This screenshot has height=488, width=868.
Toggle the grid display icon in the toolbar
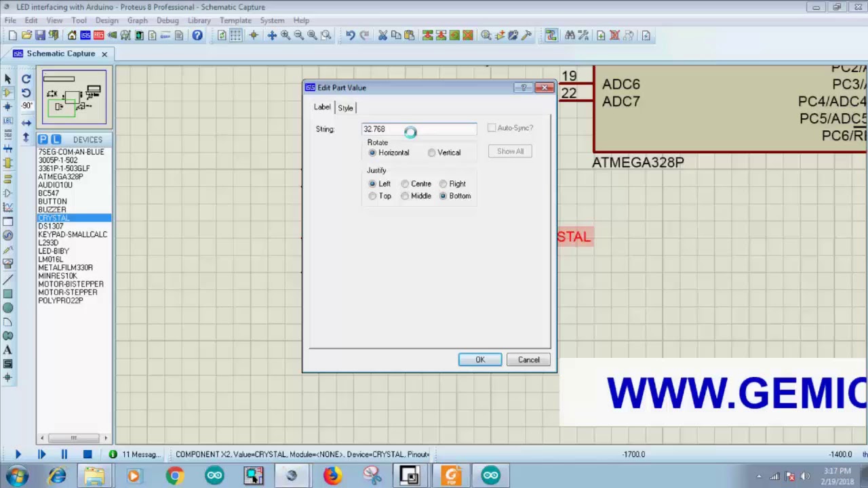(235, 35)
